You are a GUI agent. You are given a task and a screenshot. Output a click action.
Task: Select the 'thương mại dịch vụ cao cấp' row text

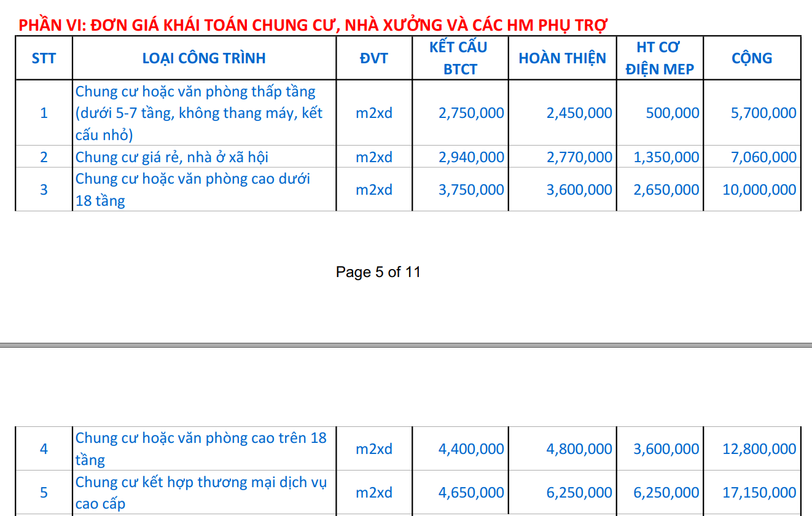click(201, 493)
